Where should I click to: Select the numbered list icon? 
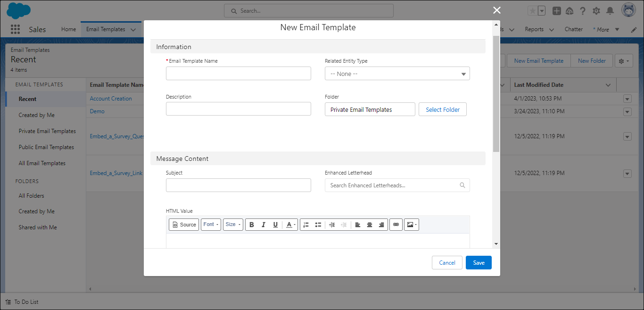(x=305, y=224)
